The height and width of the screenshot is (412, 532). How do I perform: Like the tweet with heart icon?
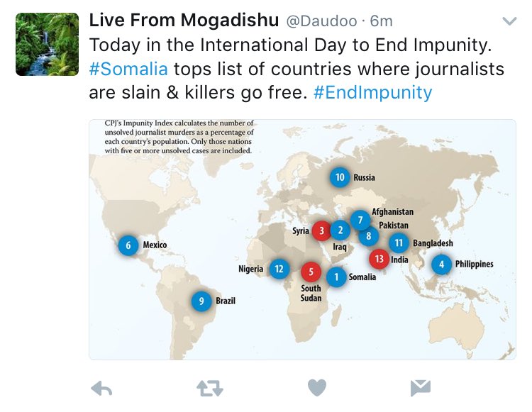tap(317, 388)
